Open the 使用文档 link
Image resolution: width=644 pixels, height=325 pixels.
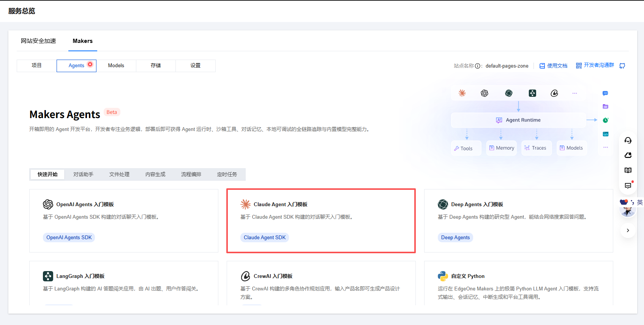click(x=554, y=66)
